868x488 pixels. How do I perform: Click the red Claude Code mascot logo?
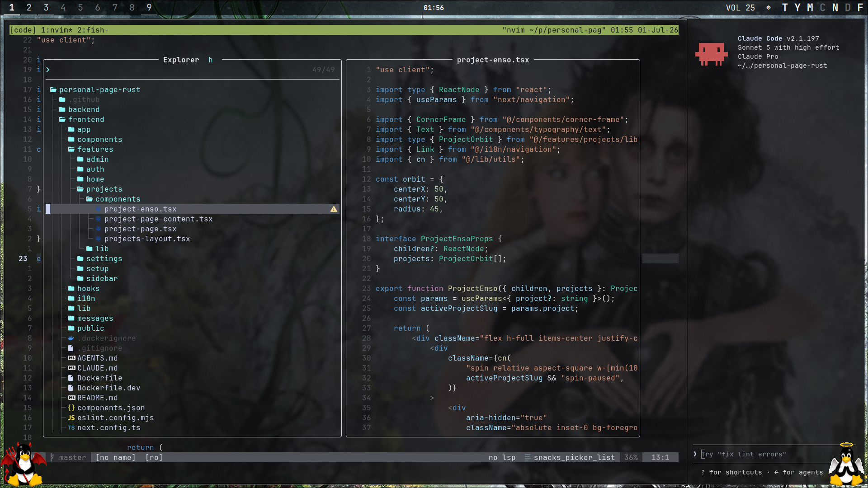711,54
